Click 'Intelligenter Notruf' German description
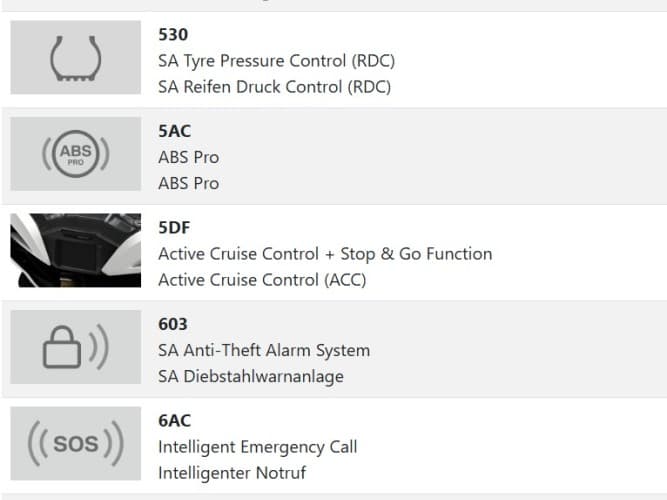This screenshot has height=500, width=667. [232, 473]
